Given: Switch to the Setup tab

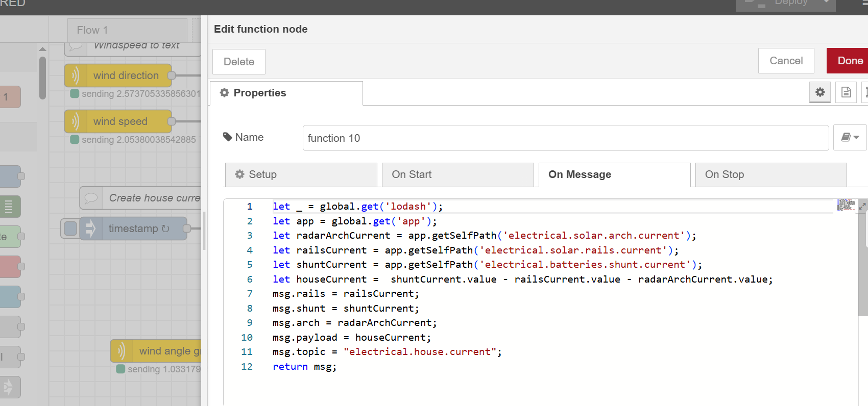Looking at the screenshot, I should pos(301,174).
